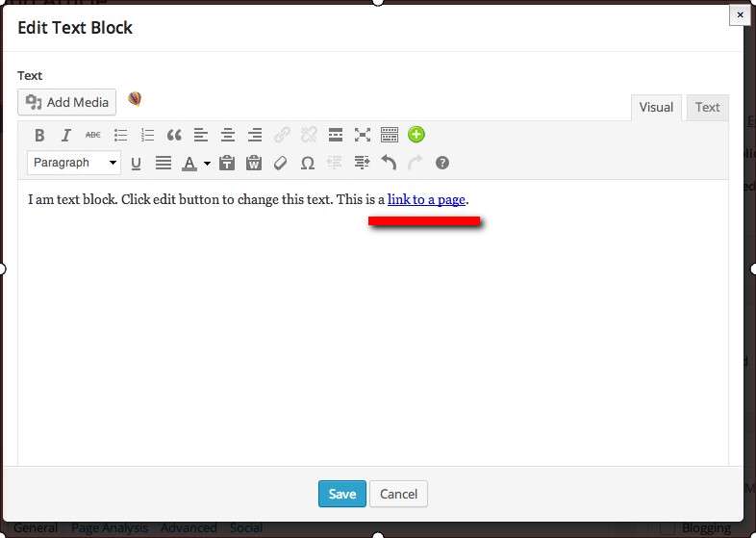Insert a blockquote
This screenshot has height=538, width=756.
pyautogui.click(x=174, y=135)
